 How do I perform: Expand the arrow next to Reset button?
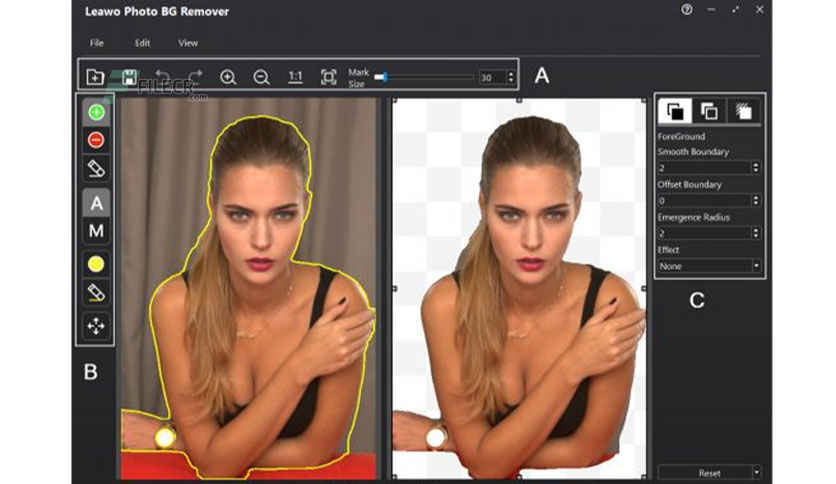pos(757,471)
